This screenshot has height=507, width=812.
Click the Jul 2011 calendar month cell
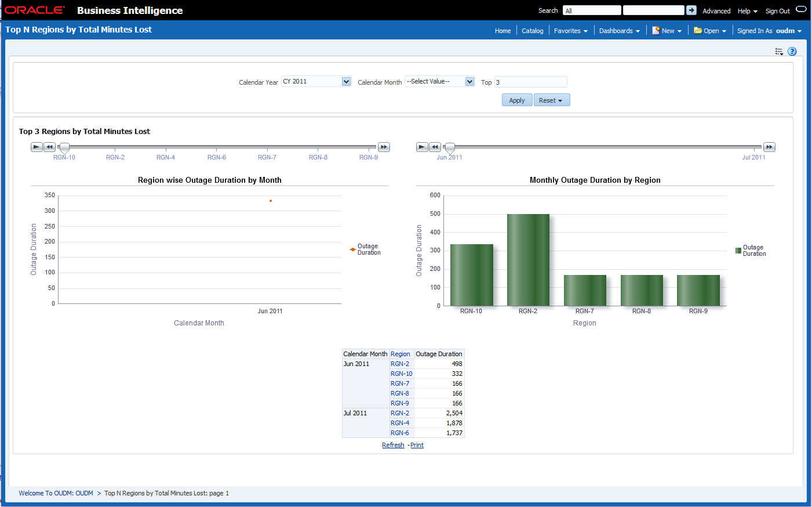click(x=366, y=423)
